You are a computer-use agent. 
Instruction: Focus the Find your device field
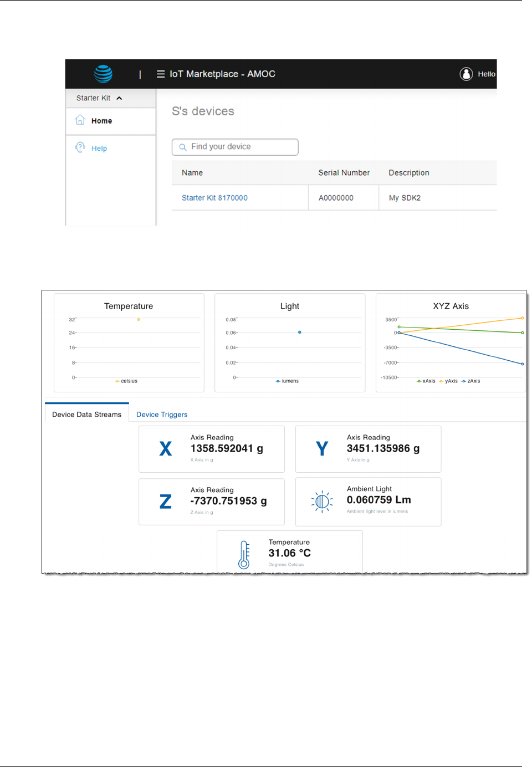[x=235, y=147]
